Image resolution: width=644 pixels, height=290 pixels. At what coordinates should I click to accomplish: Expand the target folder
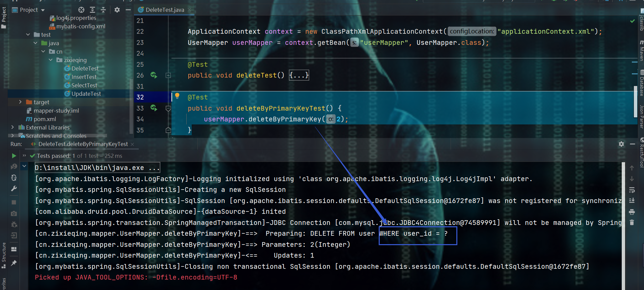tap(20, 102)
